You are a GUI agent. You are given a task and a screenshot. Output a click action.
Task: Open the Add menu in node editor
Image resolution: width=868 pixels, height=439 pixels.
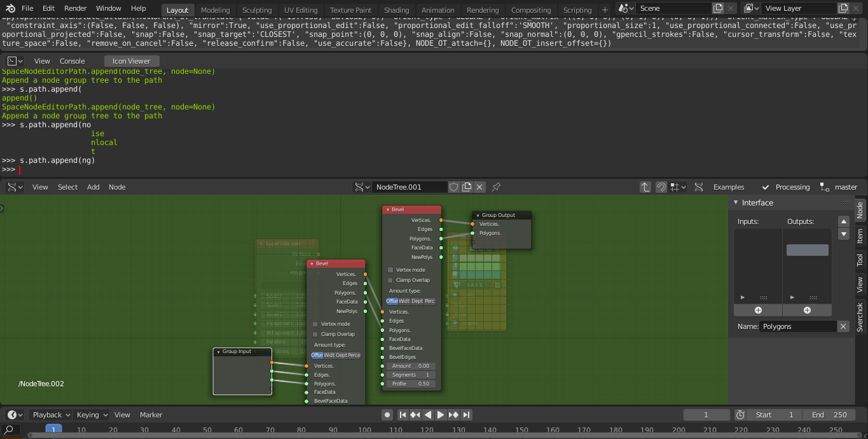click(x=93, y=187)
